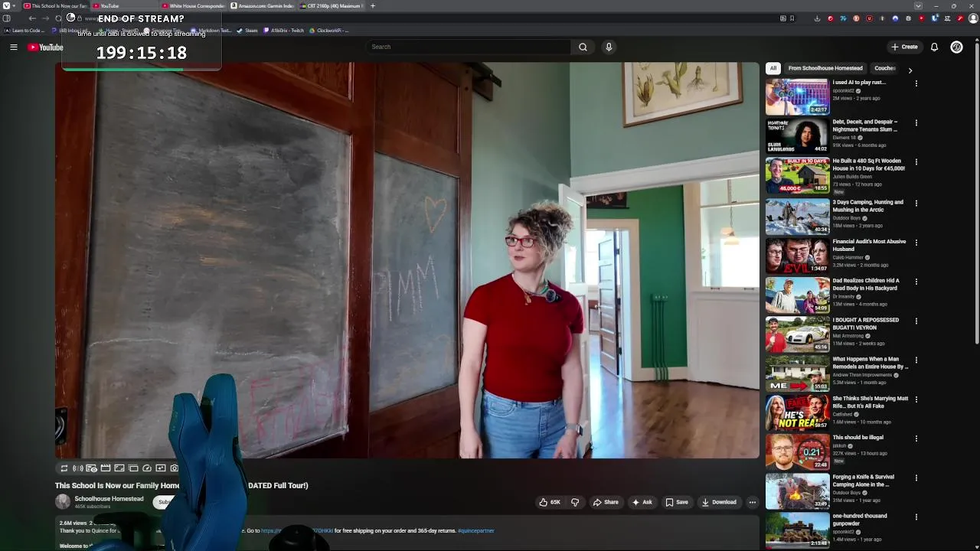Take a video screenshot with camera icon
The height and width of the screenshot is (551, 980).
click(x=174, y=468)
